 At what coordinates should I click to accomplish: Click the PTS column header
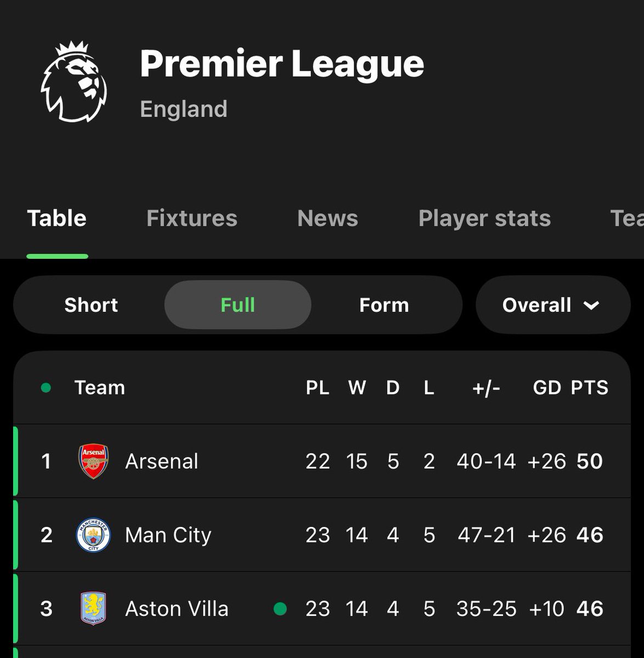pyautogui.click(x=590, y=388)
